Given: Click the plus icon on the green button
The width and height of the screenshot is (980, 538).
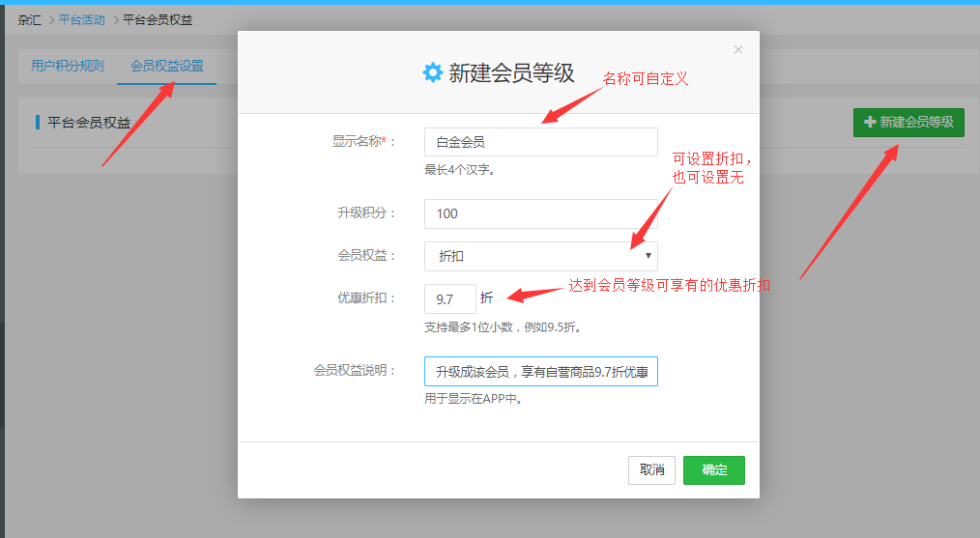Looking at the screenshot, I should (x=870, y=122).
